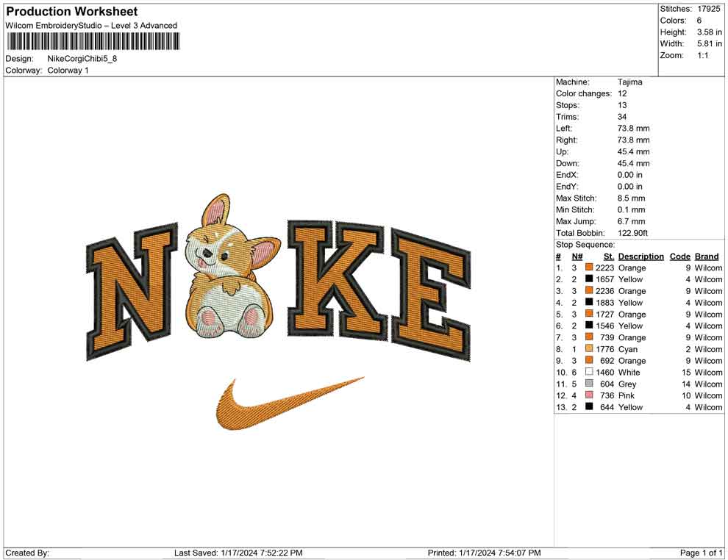Image resolution: width=728 pixels, height=560 pixels.
Task: Click the black swatch for stop 644
Action: click(x=589, y=406)
